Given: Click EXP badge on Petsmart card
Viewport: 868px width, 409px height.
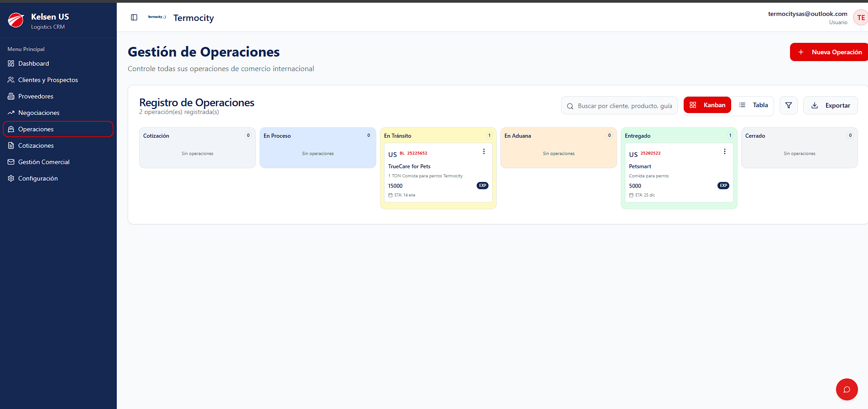Looking at the screenshot, I should [x=723, y=186].
